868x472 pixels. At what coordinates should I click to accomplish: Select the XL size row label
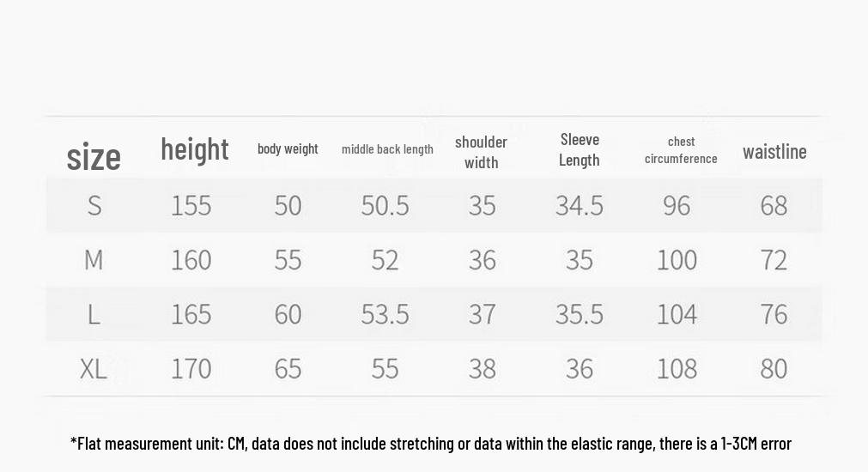pos(93,368)
